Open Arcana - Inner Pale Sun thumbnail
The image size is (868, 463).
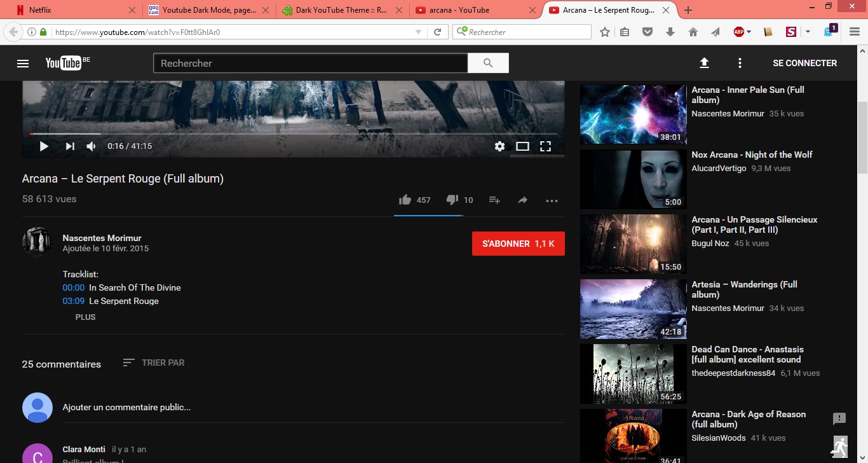tap(633, 114)
